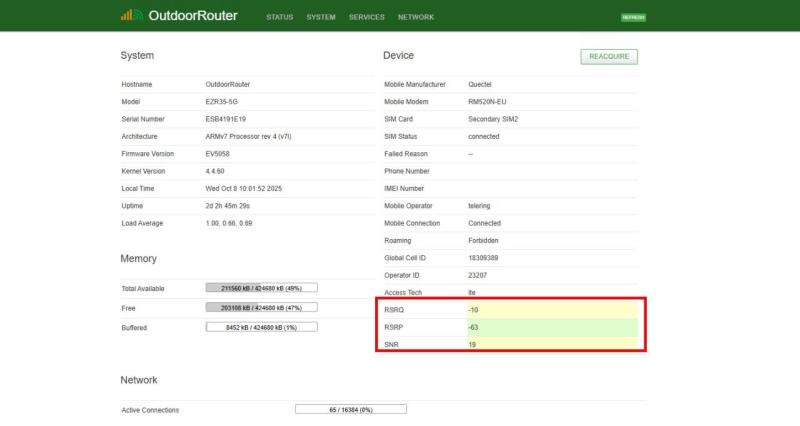Click the Hostname value OutdoorRouter
The height and width of the screenshot is (426, 800).
point(227,85)
